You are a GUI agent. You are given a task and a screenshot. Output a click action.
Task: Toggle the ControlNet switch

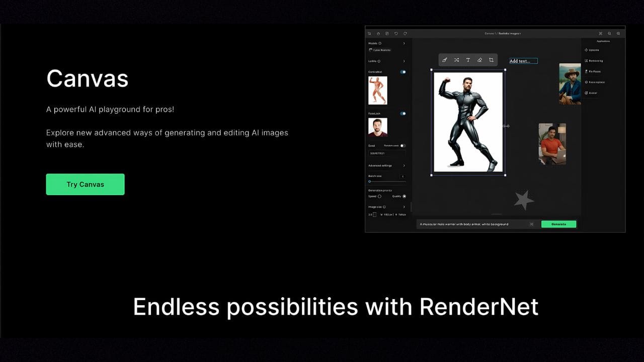point(403,72)
